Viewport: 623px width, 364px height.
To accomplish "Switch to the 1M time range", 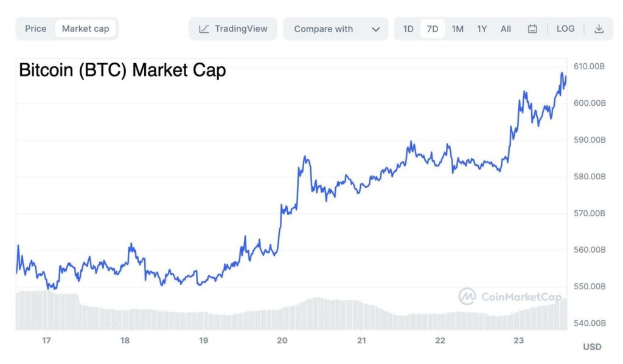I will click(458, 29).
